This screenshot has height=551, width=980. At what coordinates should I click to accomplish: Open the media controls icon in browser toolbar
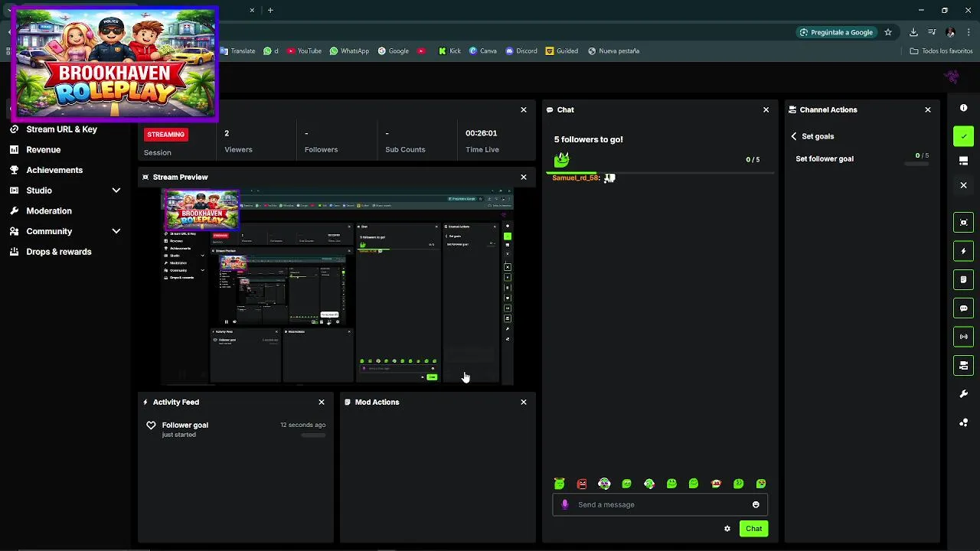coord(932,32)
